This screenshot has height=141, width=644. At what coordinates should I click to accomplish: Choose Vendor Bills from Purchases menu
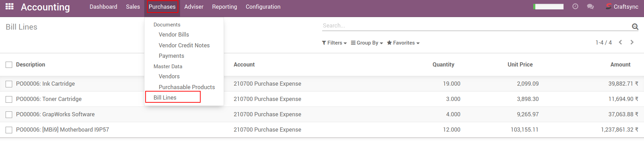point(174,34)
